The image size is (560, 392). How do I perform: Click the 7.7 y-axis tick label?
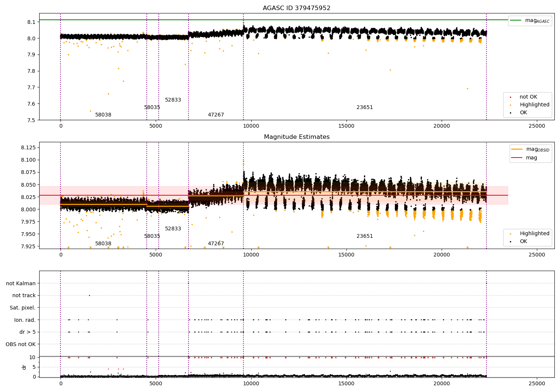[31, 87]
